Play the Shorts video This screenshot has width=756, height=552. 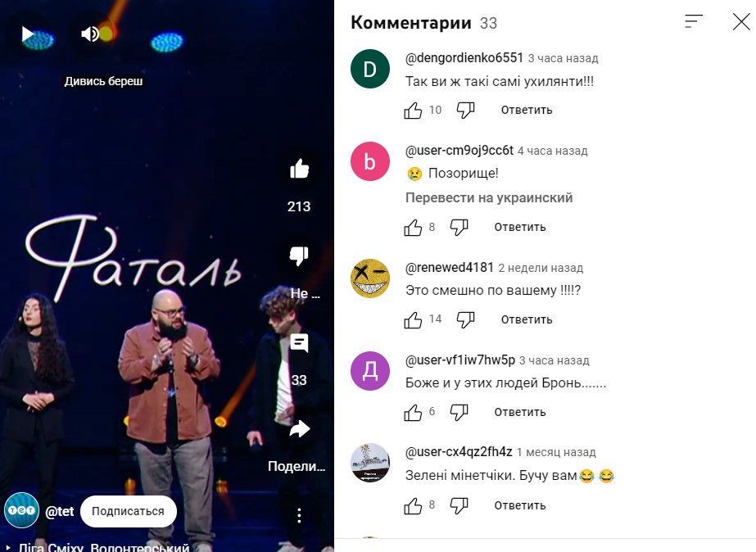[28, 34]
